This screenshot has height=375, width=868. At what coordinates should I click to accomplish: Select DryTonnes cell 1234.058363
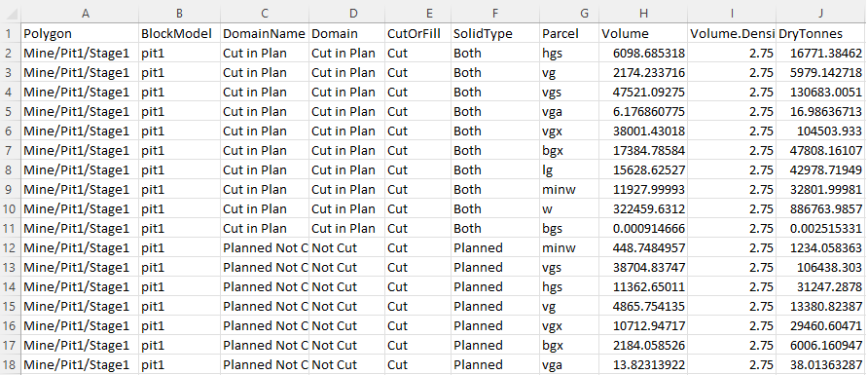click(x=821, y=247)
